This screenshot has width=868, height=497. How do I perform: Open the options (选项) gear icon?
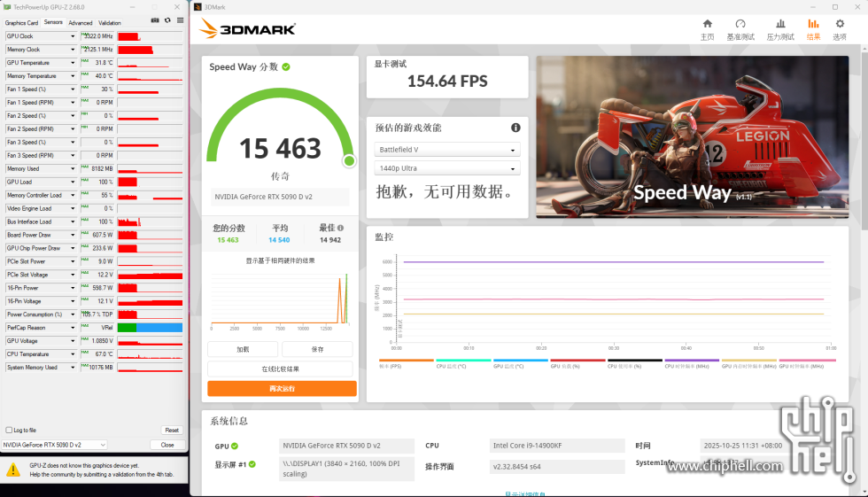pos(840,24)
